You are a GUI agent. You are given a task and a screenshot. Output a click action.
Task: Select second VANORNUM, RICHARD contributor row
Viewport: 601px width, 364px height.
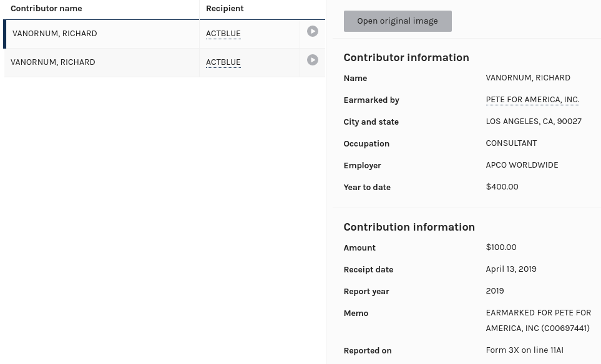point(164,63)
